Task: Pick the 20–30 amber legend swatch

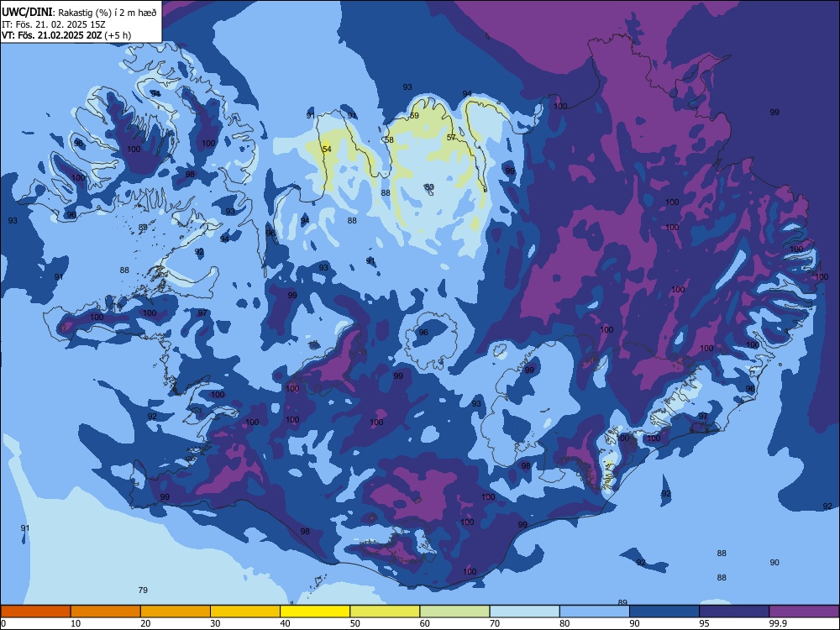Action: coord(176,612)
